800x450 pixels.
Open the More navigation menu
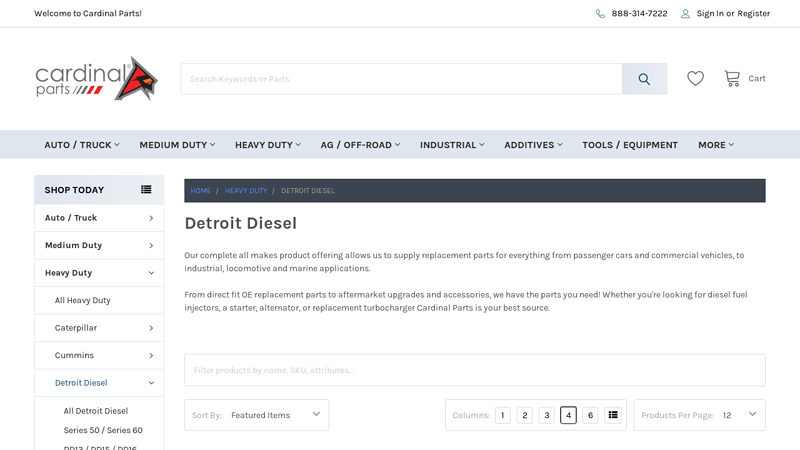point(716,145)
